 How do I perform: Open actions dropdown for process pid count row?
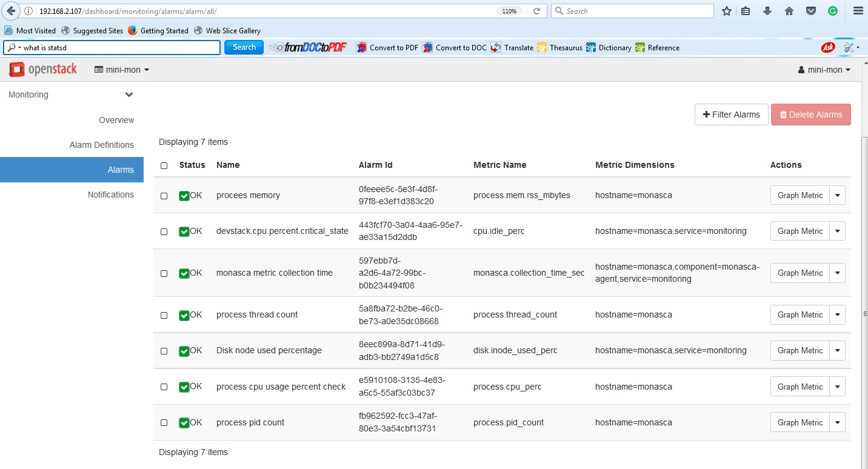coord(838,422)
